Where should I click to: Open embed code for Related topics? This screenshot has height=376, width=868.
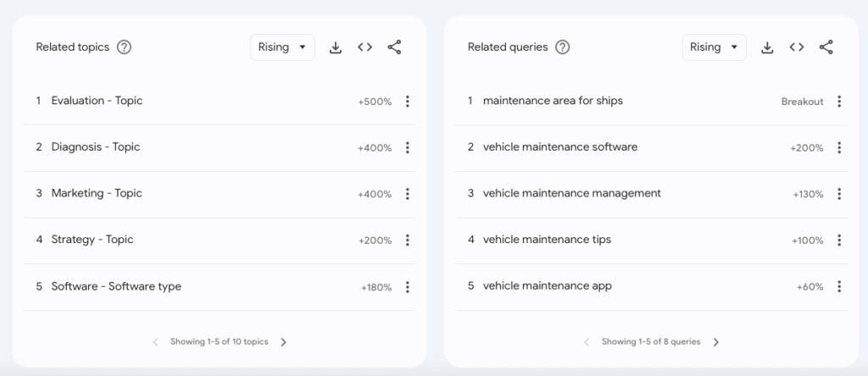[364, 47]
